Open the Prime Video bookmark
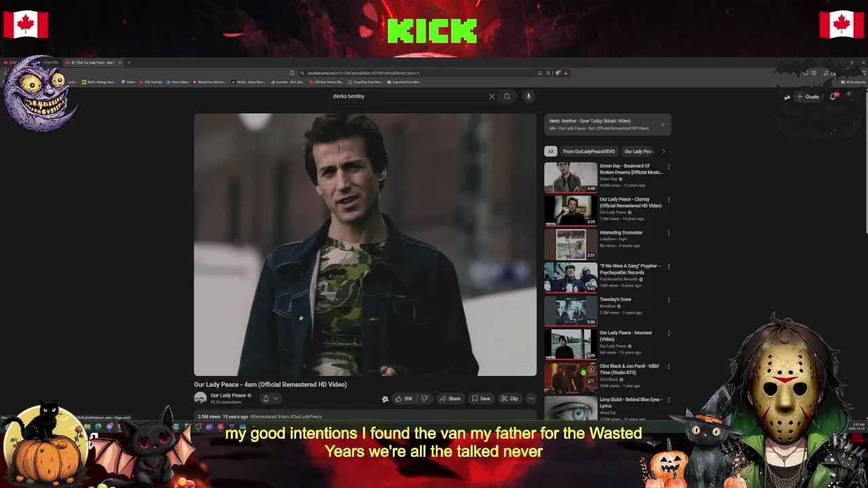Viewport: 868px width, 488px height. pyautogui.click(x=178, y=82)
